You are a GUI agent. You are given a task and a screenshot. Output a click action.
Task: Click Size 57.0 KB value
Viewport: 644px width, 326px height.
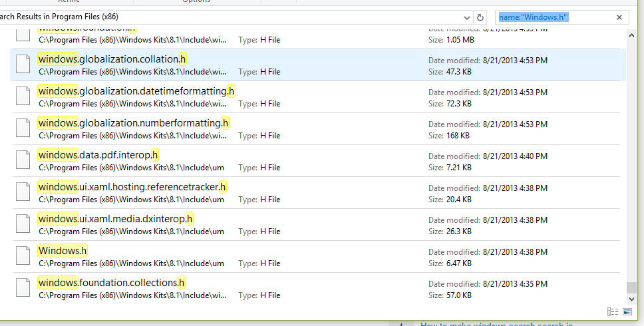(x=459, y=295)
